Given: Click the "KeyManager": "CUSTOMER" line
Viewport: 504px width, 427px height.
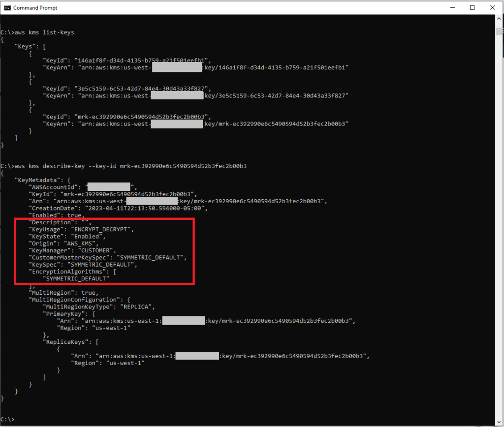Looking at the screenshot, I should coord(72,250).
